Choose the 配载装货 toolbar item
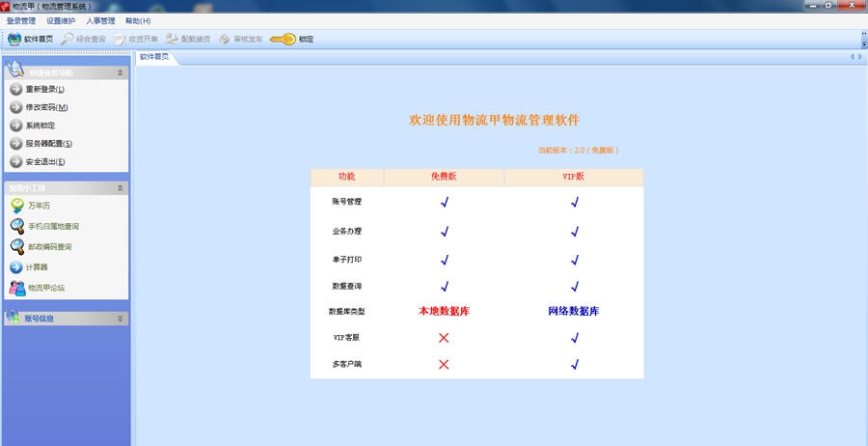Image resolution: width=868 pixels, height=446 pixels. pos(188,40)
